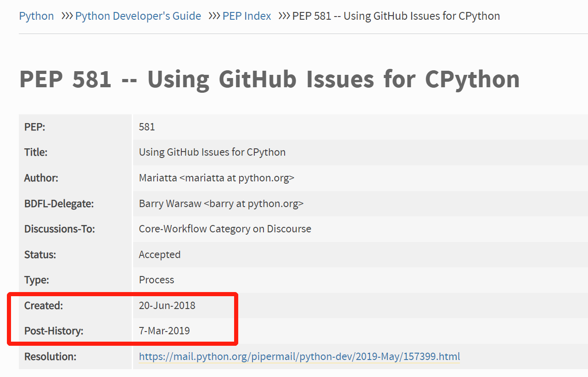This screenshot has height=377, width=588.
Task: Click the post-history date 7-Mar-2019
Action: click(164, 331)
